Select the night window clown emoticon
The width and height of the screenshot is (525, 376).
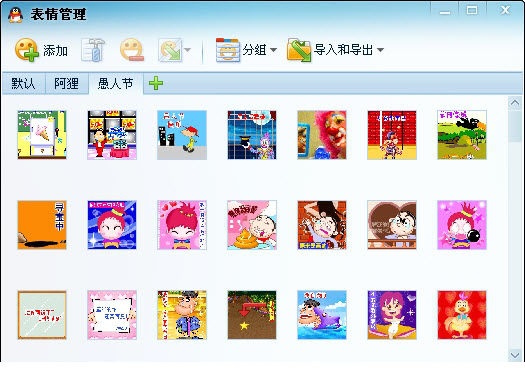252,135
